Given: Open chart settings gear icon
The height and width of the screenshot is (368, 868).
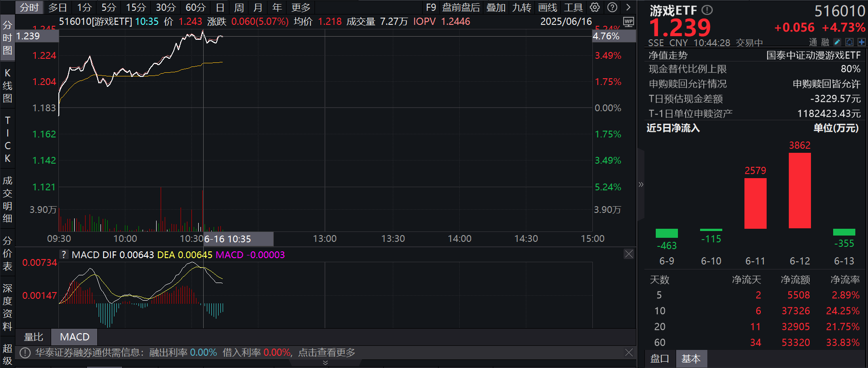Looking at the screenshot, I should pos(595,7).
